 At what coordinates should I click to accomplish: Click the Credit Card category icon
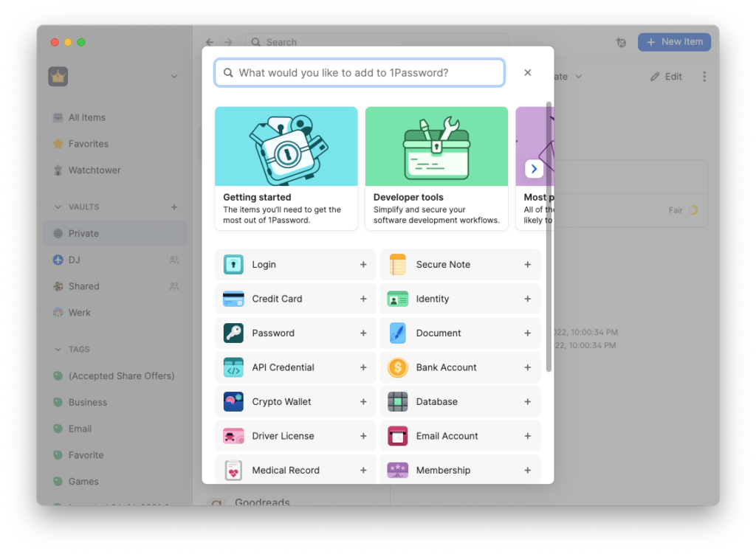click(x=232, y=299)
